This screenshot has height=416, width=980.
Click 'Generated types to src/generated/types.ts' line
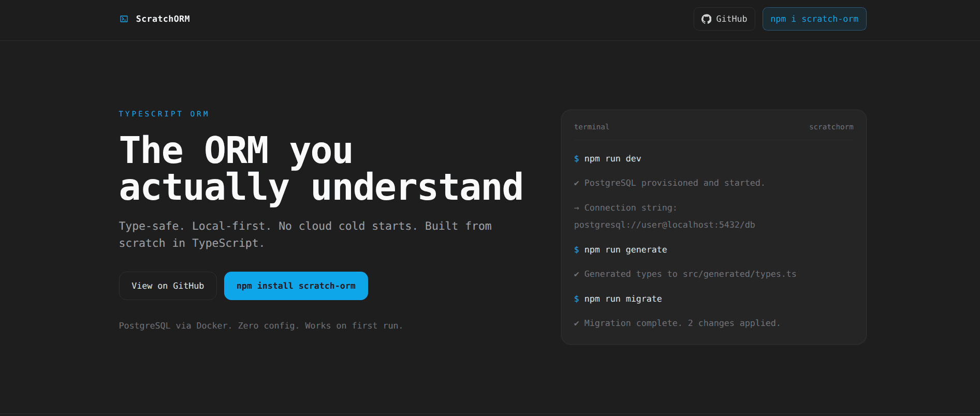click(685, 274)
